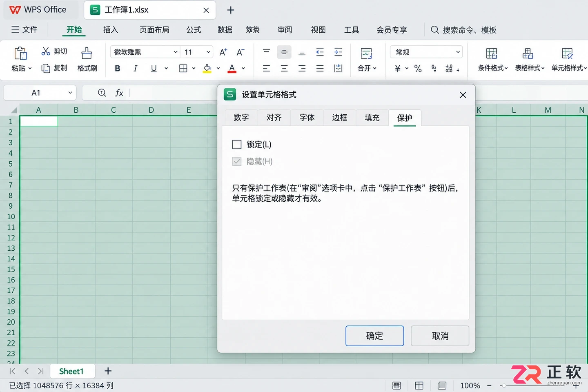588x392 pixels.
Task: Apply percent style
Action: pos(418,69)
